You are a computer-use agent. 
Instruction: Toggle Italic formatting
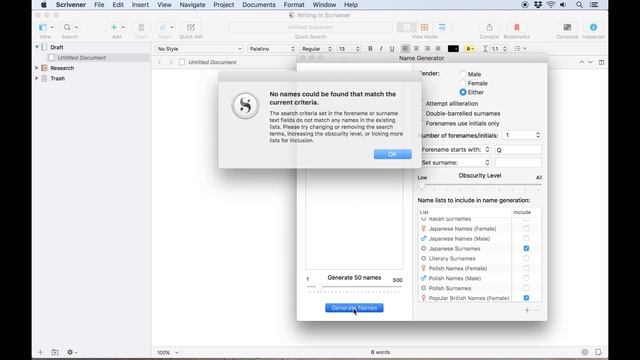point(381,49)
